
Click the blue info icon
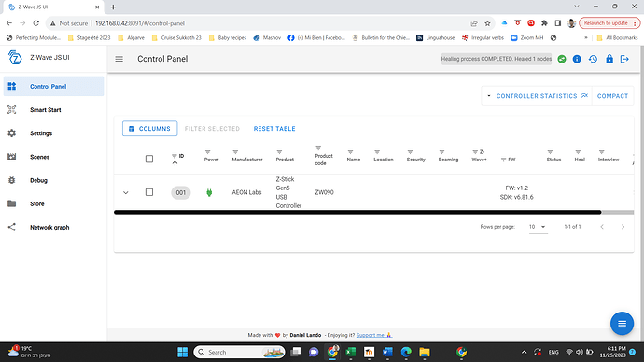pos(577,59)
